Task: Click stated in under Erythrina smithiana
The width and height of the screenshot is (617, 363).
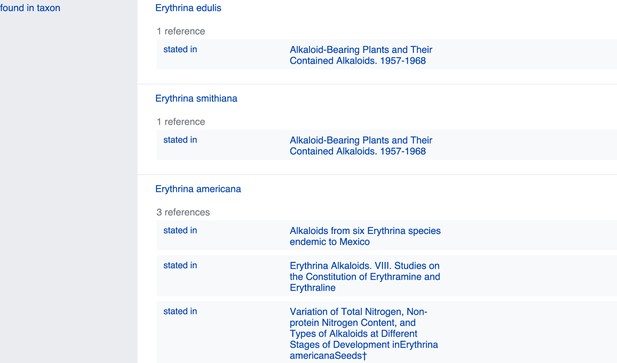Action: tap(180, 140)
